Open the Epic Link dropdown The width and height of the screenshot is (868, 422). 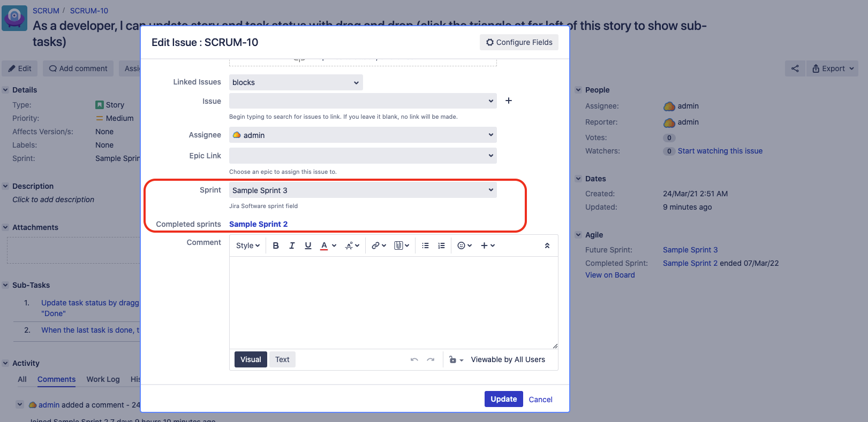click(x=363, y=156)
